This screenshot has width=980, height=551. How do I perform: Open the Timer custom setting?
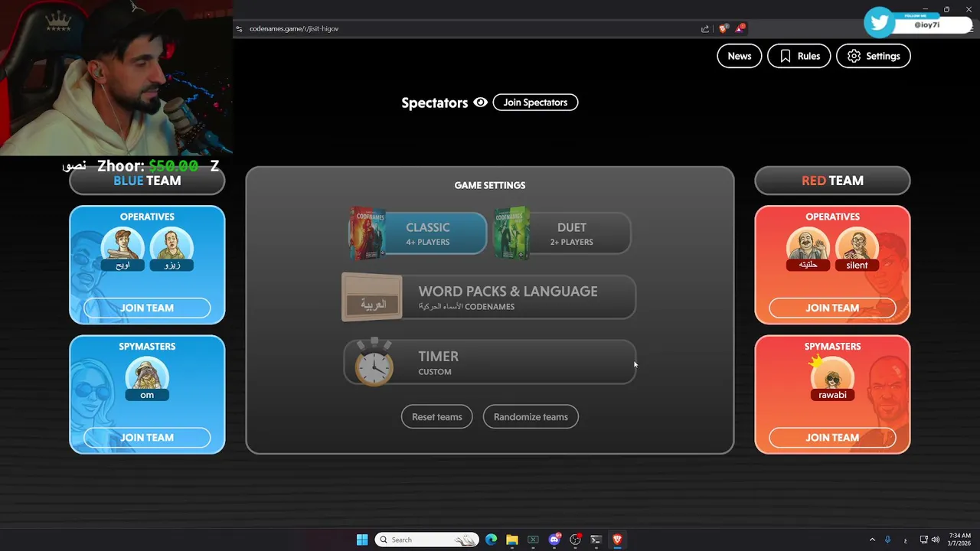[489, 362]
